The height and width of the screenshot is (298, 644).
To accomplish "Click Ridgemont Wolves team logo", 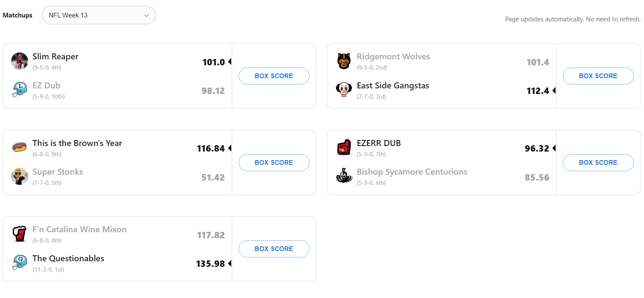I will 344,61.
